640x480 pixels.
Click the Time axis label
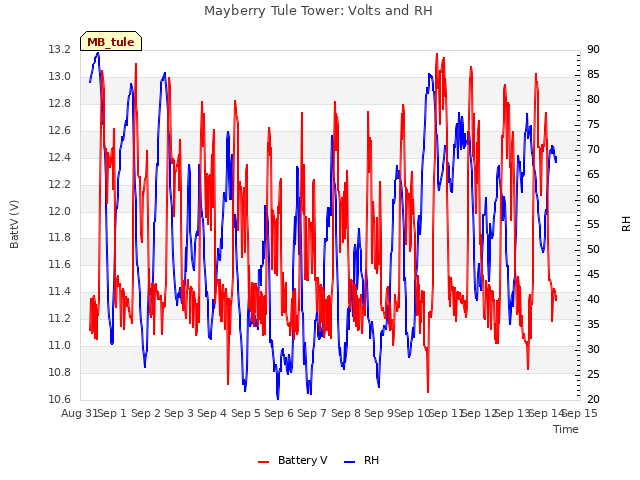566,429
